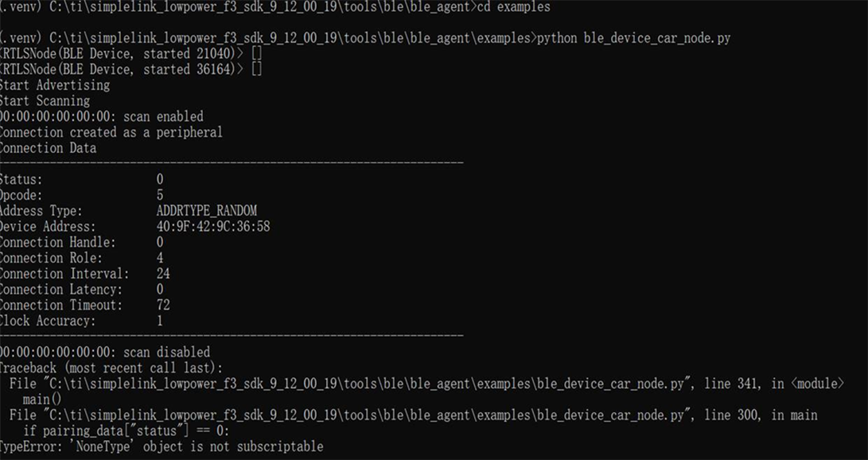868x460 pixels.
Task: Click the pairing_data["status"] code line
Action: 126,431
